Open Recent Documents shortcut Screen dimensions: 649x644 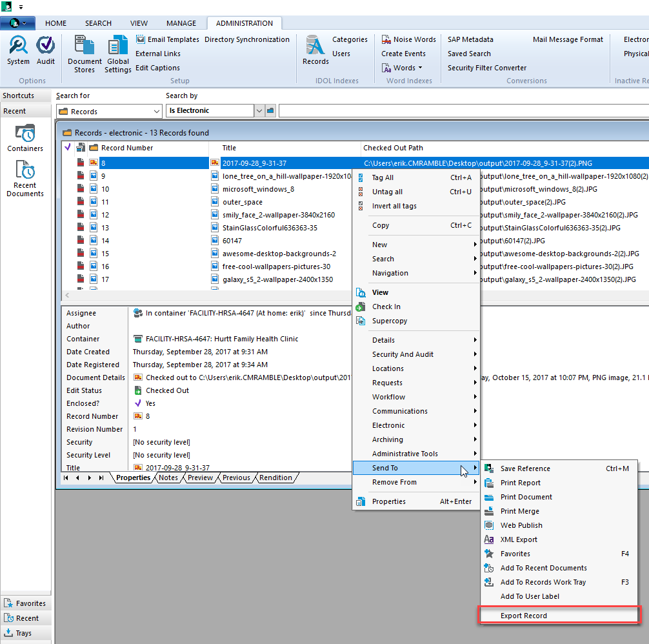click(25, 178)
